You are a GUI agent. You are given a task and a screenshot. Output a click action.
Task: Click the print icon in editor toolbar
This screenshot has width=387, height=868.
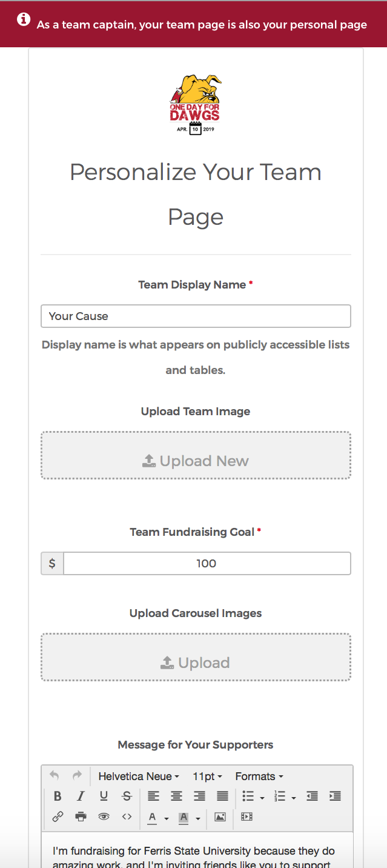pos(81,816)
